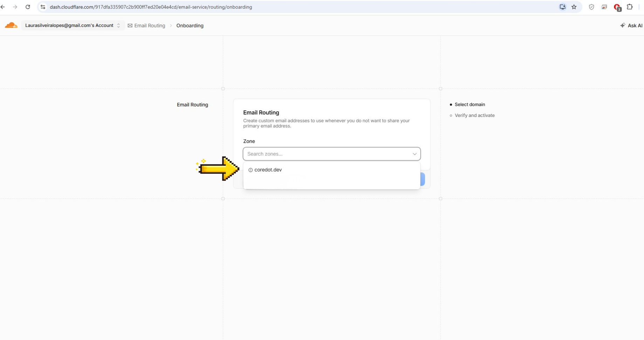This screenshot has height=340, width=644.
Task: Click the Select domain step
Action: pyautogui.click(x=470, y=104)
